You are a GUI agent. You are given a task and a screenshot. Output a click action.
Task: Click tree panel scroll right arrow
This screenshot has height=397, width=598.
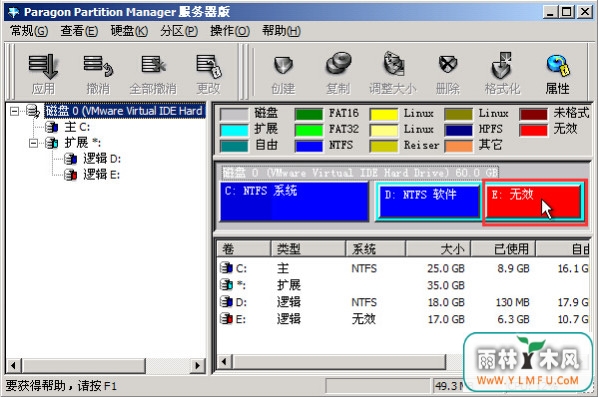tap(198, 366)
